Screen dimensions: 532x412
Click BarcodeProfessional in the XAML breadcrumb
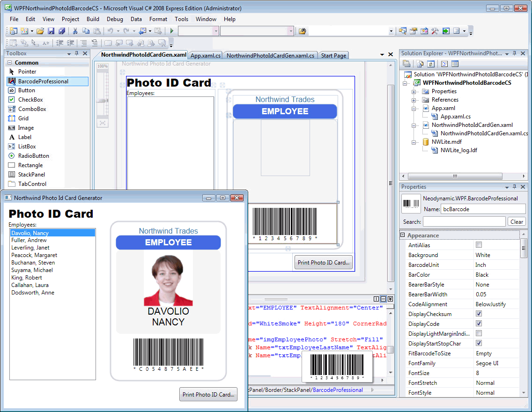point(338,390)
